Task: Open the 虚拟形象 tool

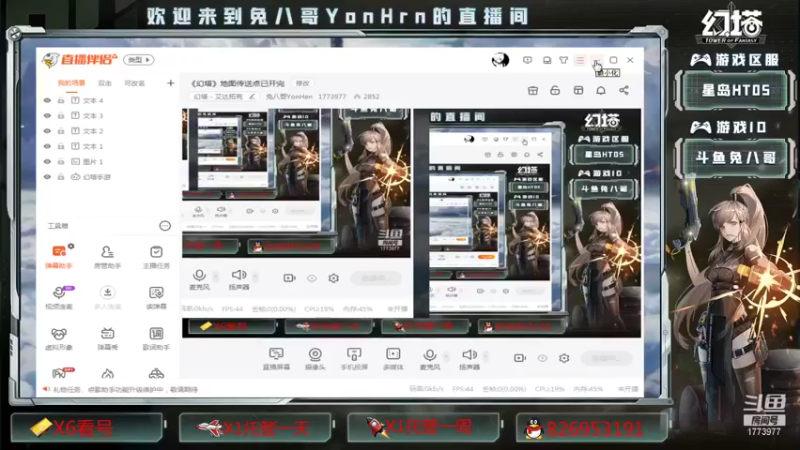Action: click(x=59, y=338)
